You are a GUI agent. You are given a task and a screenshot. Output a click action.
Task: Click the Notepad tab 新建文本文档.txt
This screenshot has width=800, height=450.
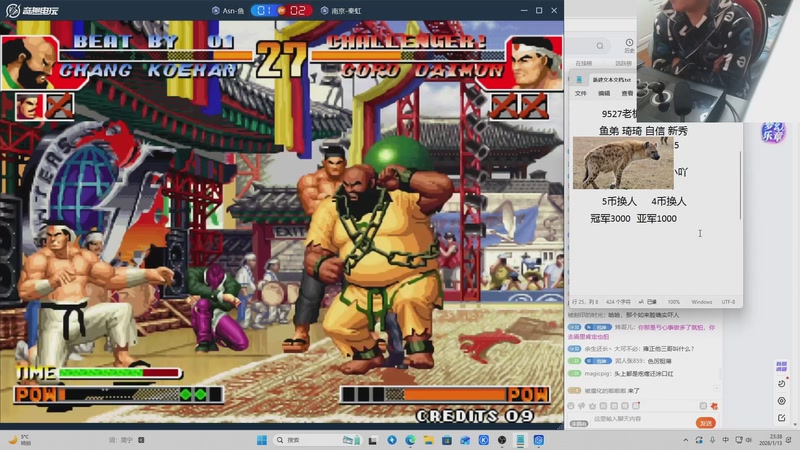point(611,80)
